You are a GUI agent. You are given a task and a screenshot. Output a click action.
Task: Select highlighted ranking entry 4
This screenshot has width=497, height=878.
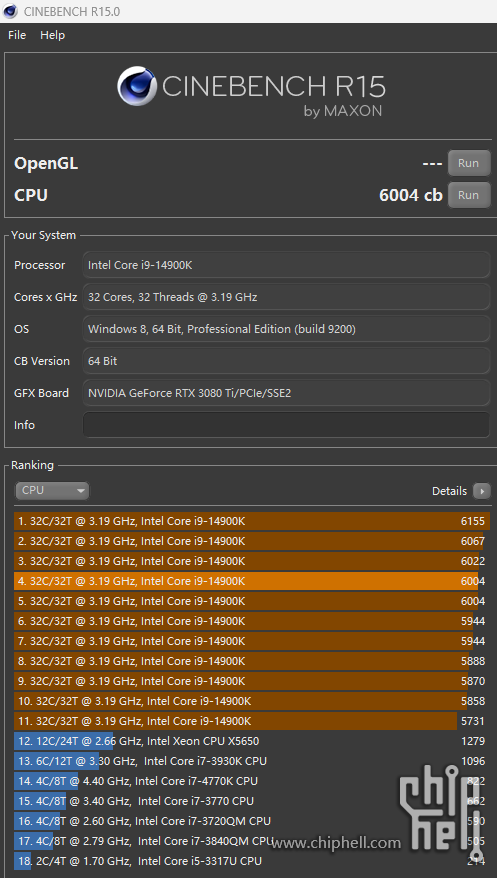point(252,581)
